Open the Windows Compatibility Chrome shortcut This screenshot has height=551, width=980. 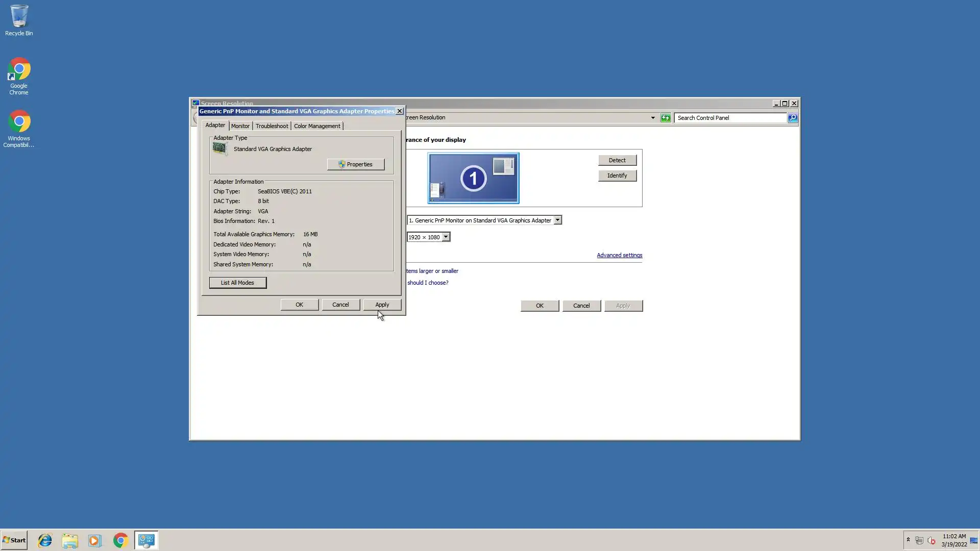pyautogui.click(x=19, y=128)
